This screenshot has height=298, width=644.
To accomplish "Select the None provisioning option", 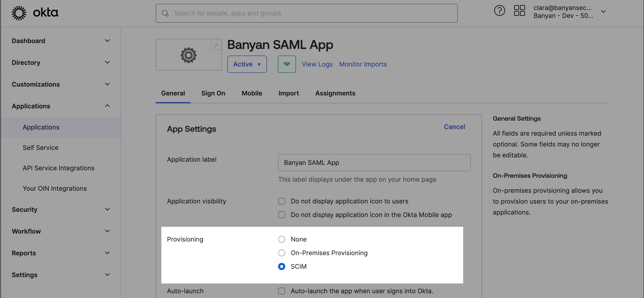I will (281, 239).
